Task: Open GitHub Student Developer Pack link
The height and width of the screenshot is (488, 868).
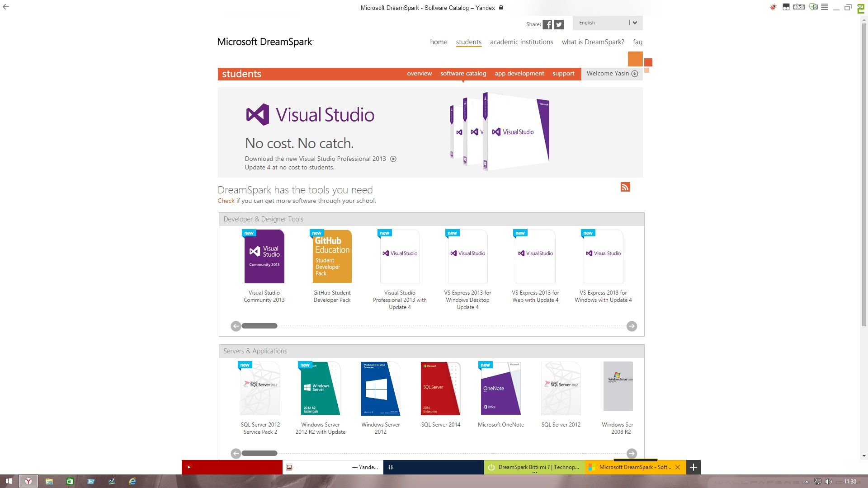Action: 332,296
